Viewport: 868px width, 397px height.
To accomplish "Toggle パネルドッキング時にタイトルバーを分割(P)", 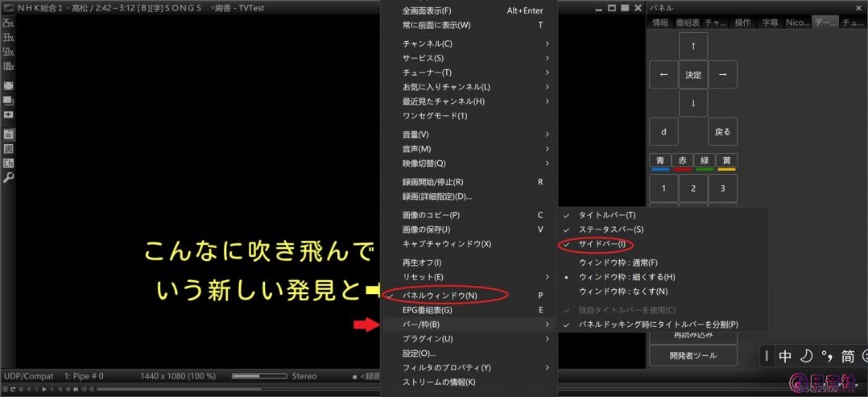I will click(x=662, y=325).
